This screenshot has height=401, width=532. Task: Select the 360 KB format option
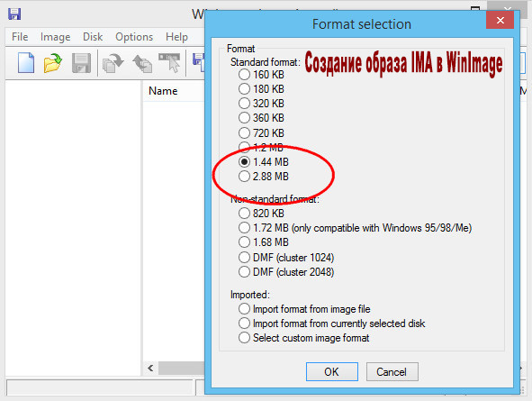point(261,118)
